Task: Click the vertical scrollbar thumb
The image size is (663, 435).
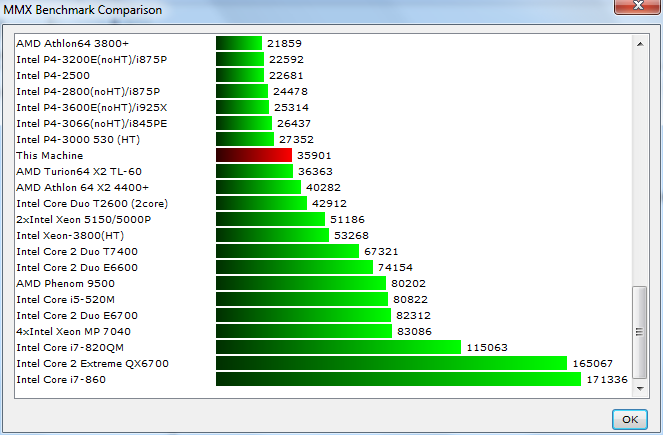Action: [x=639, y=332]
